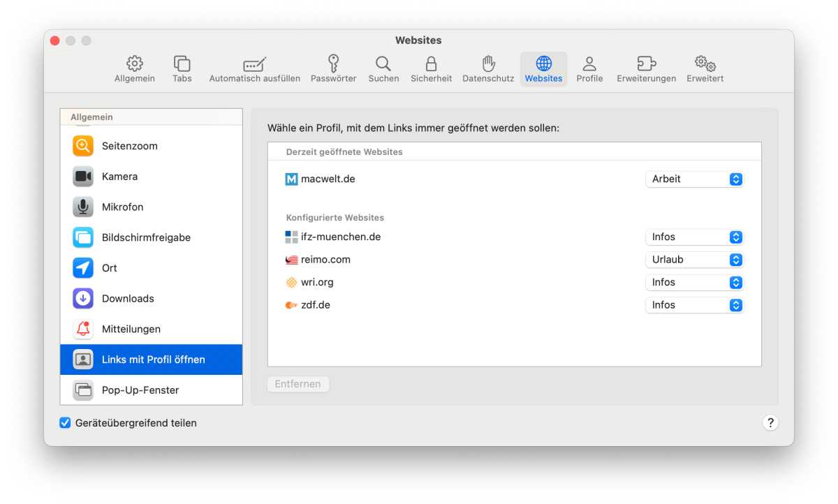Select Kamera in the sidebar
The height and width of the screenshot is (504, 838).
click(x=152, y=177)
